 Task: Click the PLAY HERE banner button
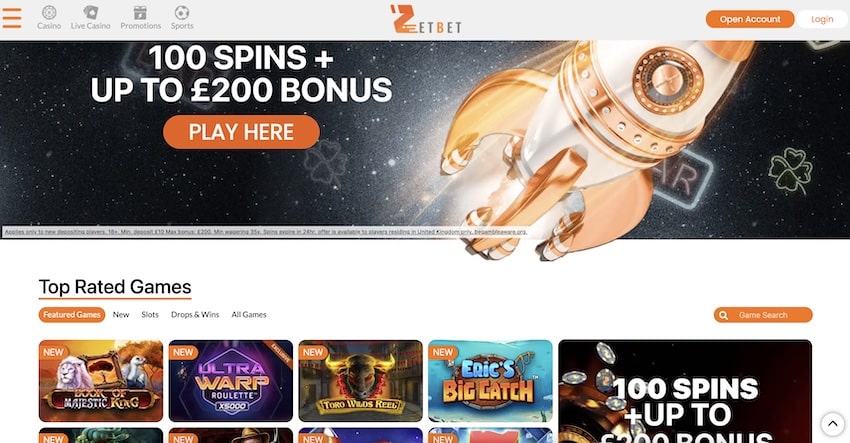[241, 132]
